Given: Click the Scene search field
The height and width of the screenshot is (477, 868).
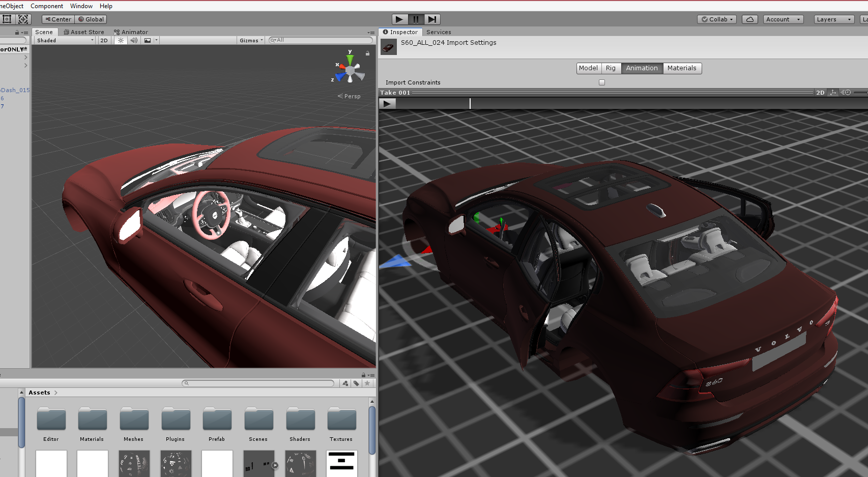Looking at the screenshot, I should (320, 40).
